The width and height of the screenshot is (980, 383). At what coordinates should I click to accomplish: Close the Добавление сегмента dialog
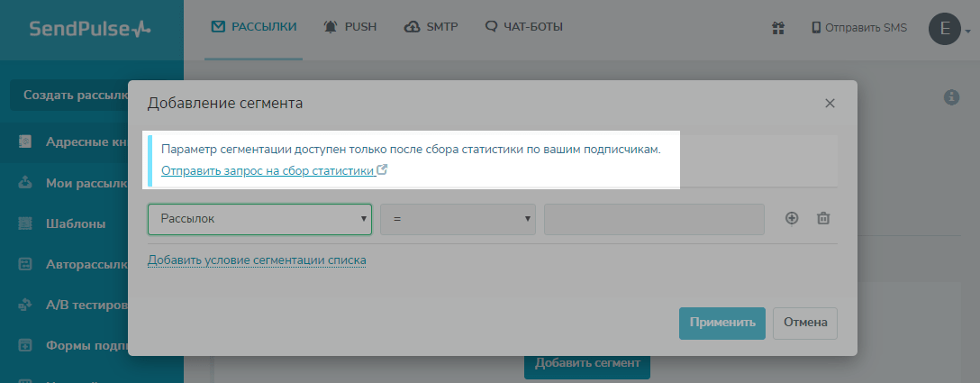[830, 104]
